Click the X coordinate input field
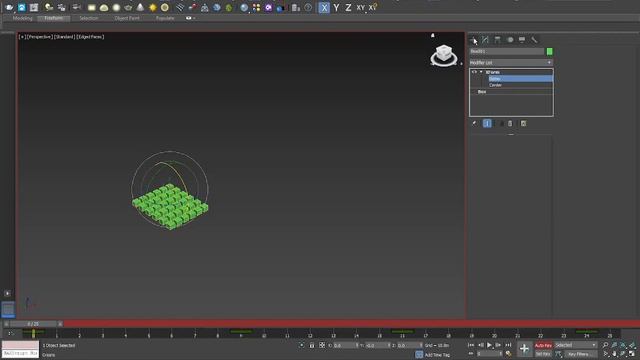This screenshot has width=640, height=360. (x=345, y=345)
